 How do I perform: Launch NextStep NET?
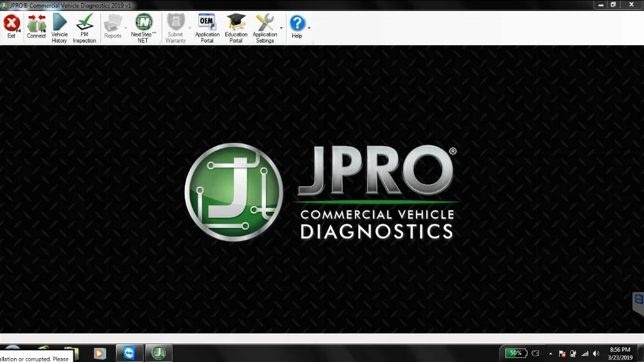(x=144, y=28)
